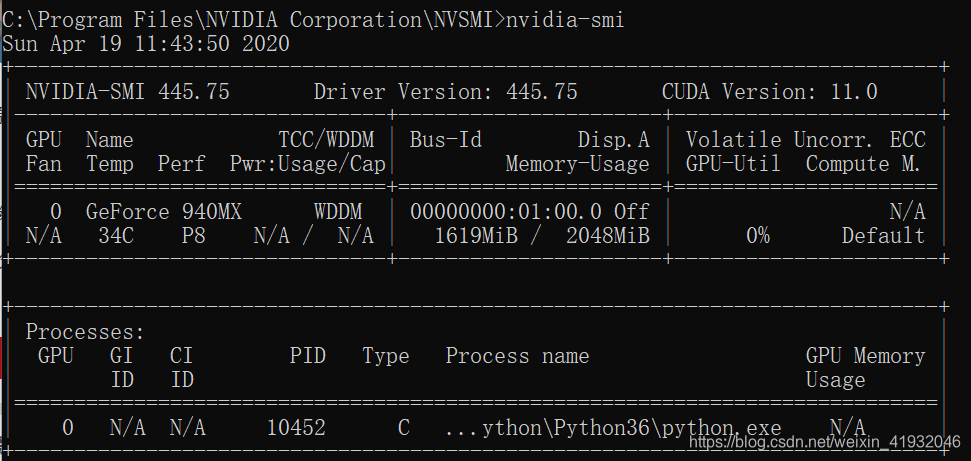
Task: Select Driver Version: 445.75 text
Action: (446, 92)
